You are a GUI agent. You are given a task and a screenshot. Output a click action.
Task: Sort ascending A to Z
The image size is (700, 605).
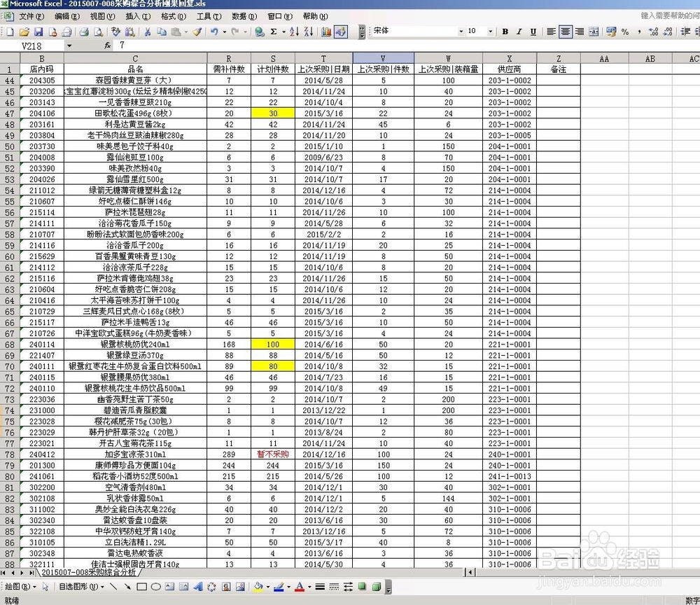coord(294,32)
